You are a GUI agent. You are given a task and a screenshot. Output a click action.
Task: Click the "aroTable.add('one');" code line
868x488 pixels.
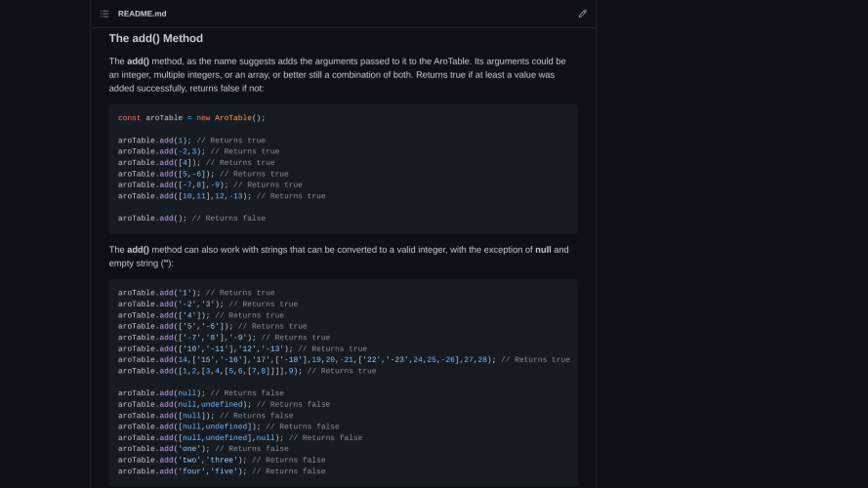pyautogui.click(x=203, y=449)
